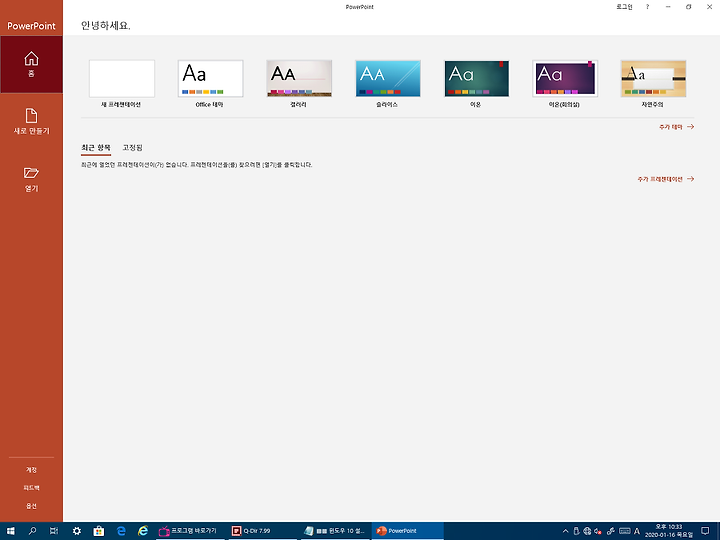Screen dimensions: 720x540
Task: Close the PowerPoint window
Action: coord(709,7)
